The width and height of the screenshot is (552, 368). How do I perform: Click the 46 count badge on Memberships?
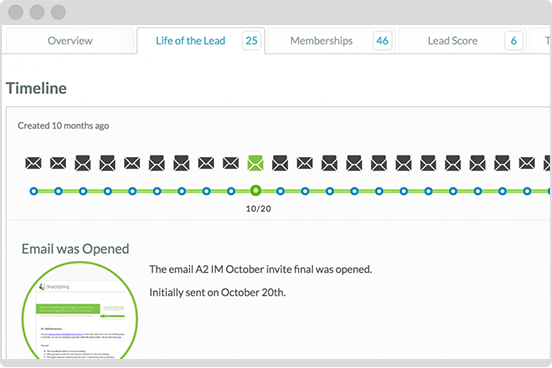tap(382, 41)
